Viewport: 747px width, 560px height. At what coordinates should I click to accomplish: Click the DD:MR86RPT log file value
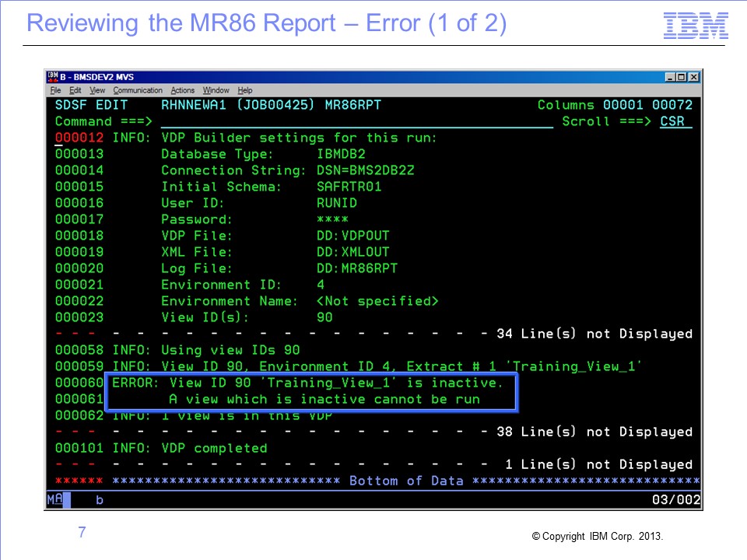click(357, 268)
